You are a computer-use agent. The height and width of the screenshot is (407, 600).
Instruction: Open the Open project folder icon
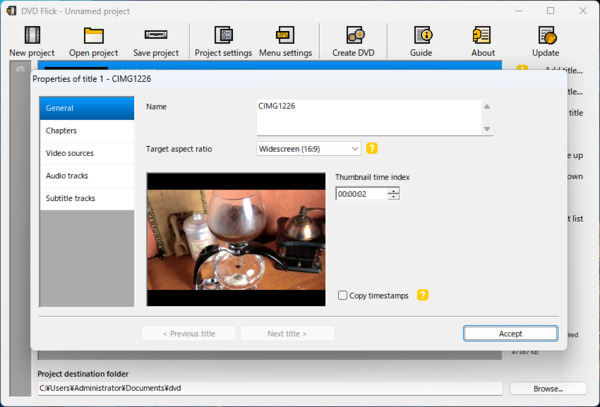(93, 36)
